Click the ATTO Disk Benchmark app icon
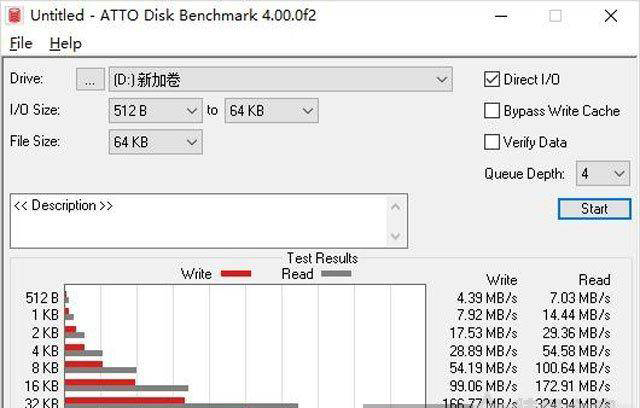The image size is (640, 408). tap(13, 15)
